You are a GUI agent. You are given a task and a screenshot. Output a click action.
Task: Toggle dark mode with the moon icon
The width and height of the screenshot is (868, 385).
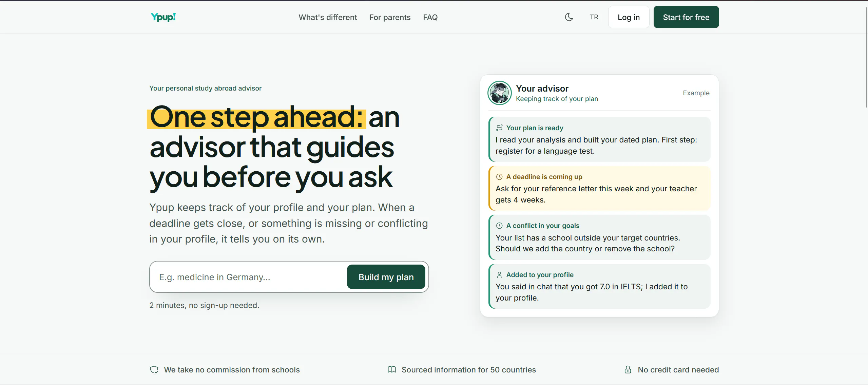569,17
